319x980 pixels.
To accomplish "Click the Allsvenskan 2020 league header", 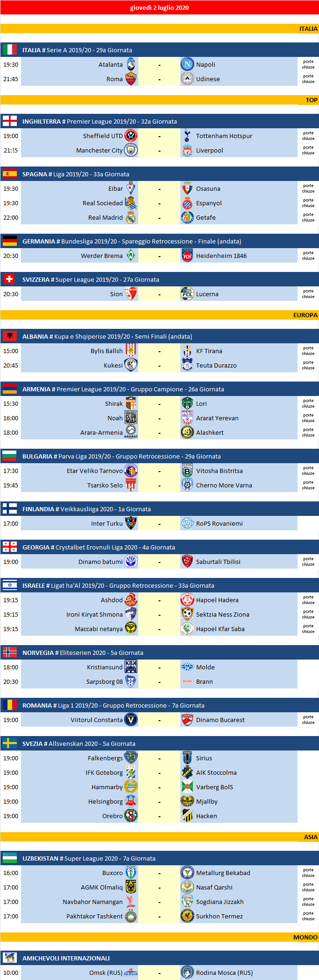I will 79,744.
